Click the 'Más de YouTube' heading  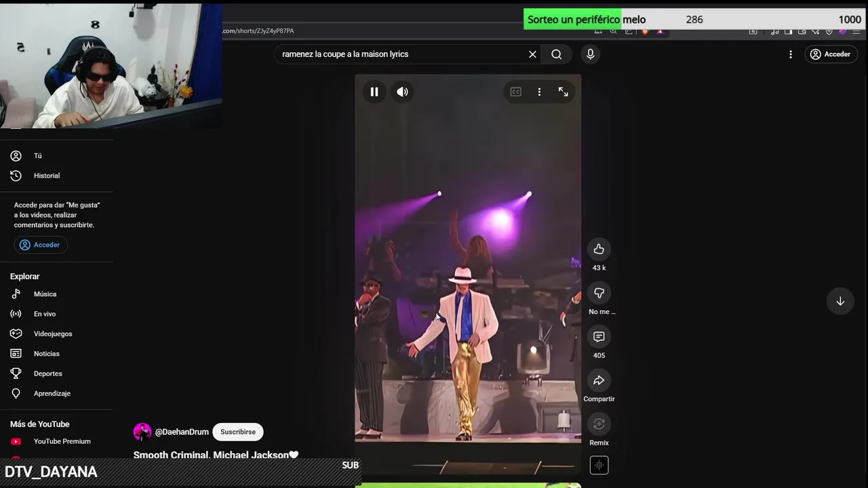pos(40,424)
